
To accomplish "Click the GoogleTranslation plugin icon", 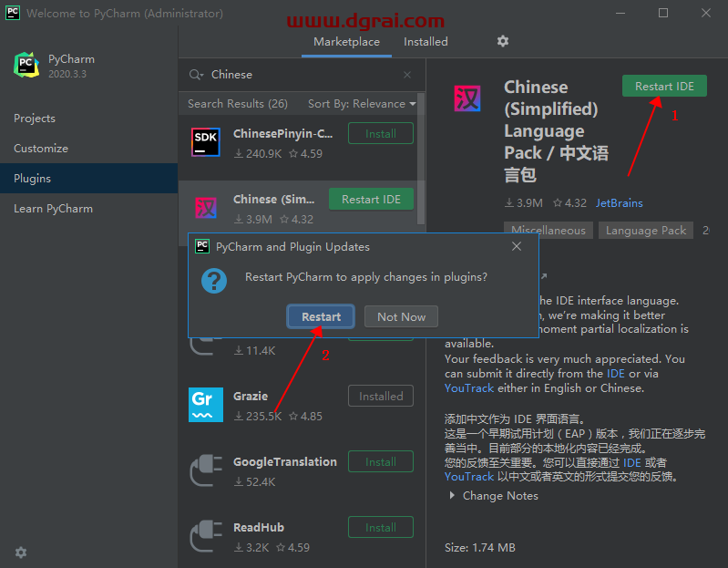I will 206,470.
